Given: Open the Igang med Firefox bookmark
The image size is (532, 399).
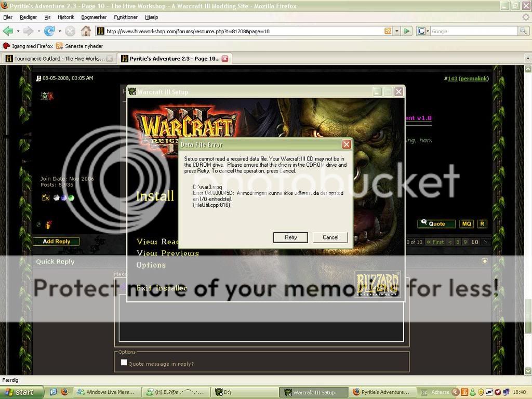Looking at the screenshot, I should (x=28, y=46).
